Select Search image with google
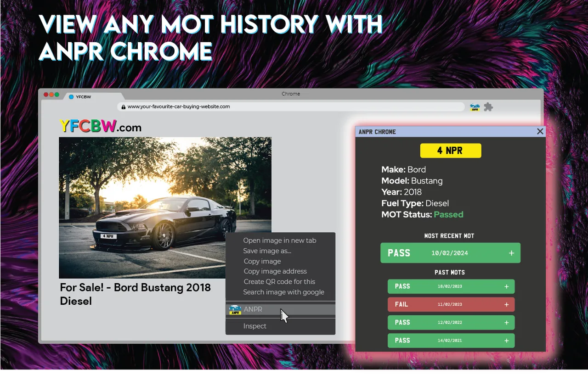The height and width of the screenshot is (375, 588). point(284,292)
